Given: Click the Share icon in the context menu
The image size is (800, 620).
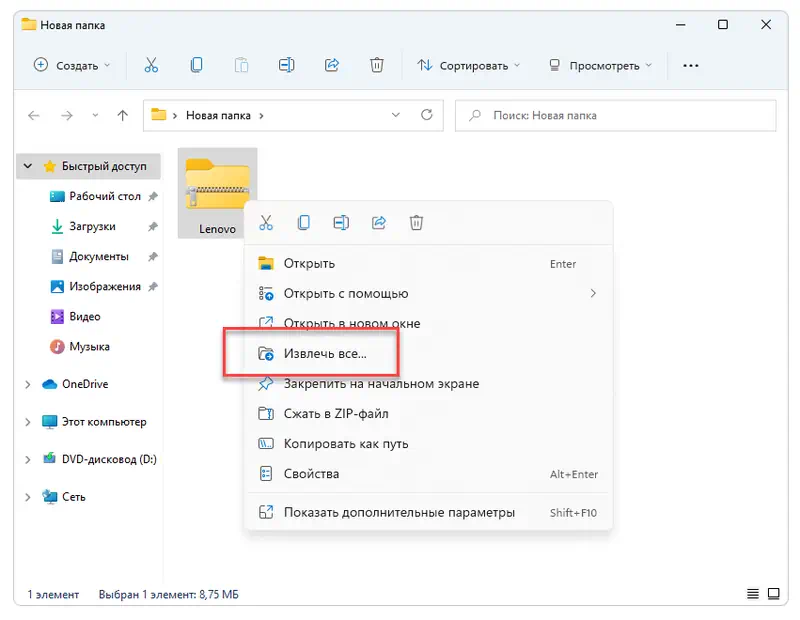Looking at the screenshot, I should (x=379, y=222).
